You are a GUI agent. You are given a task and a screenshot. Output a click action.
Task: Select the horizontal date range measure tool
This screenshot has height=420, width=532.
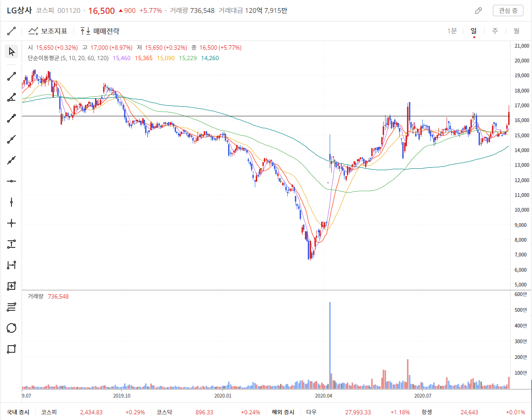coord(11,265)
